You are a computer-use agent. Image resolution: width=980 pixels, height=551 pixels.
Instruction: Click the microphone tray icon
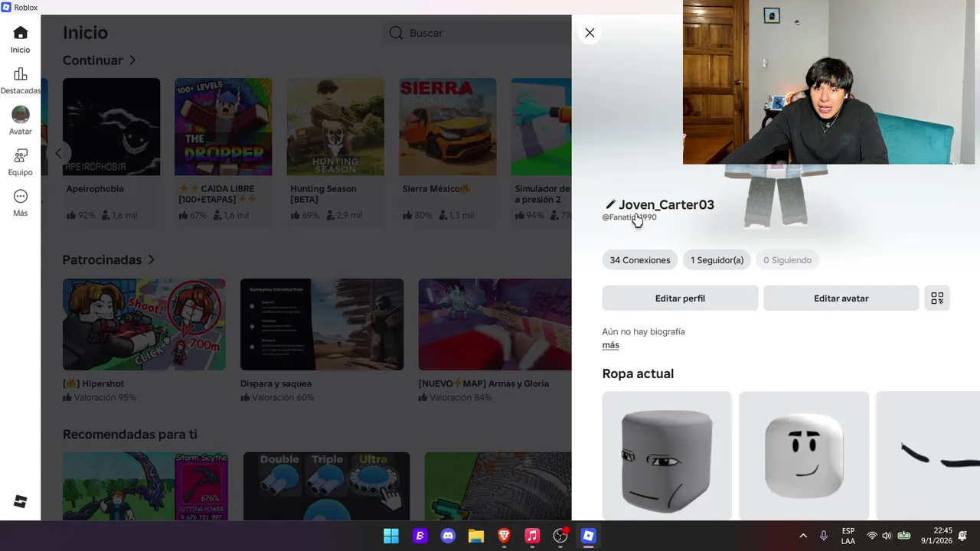(x=824, y=536)
